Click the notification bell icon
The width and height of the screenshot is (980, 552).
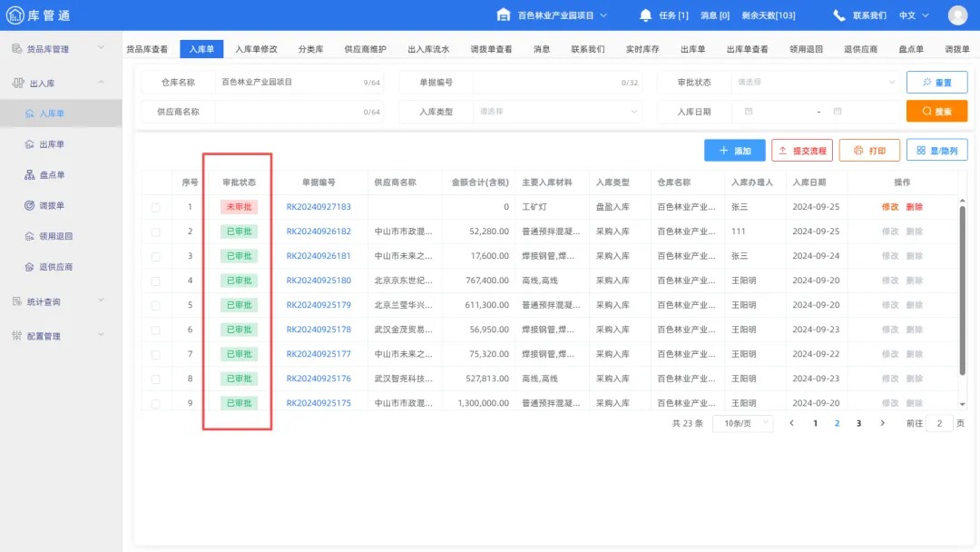646,15
